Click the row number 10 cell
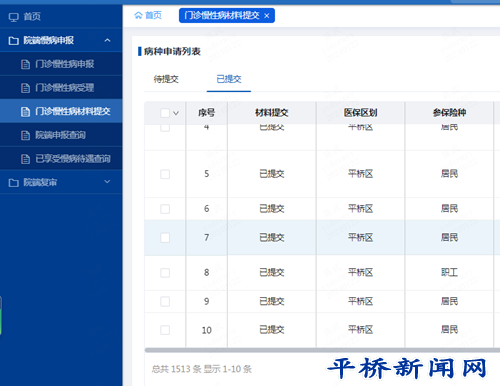 pos(206,330)
